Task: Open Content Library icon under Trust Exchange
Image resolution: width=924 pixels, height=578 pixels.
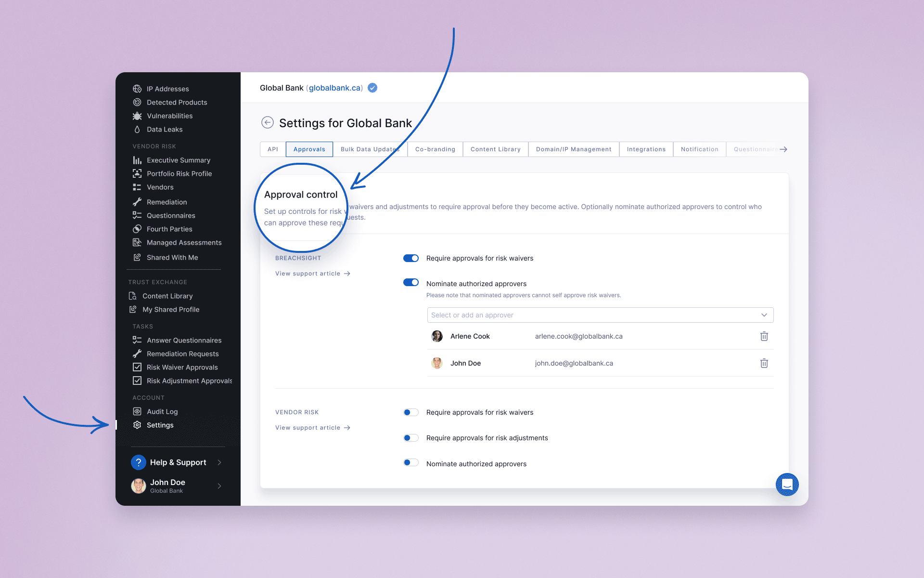Action: click(x=133, y=296)
